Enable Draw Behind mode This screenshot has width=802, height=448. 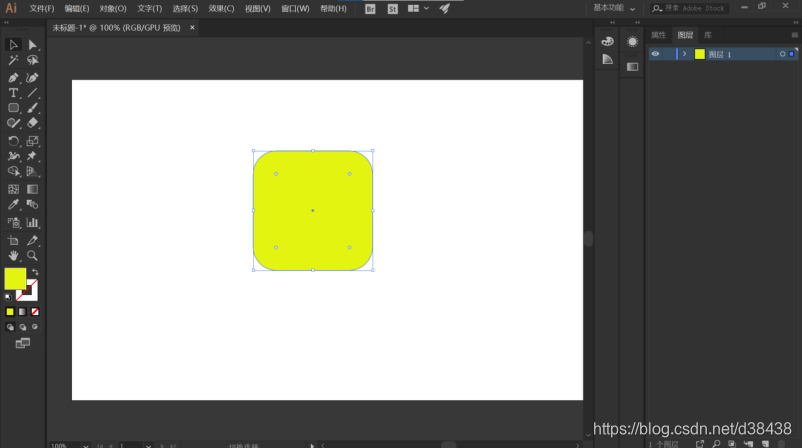click(x=23, y=327)
